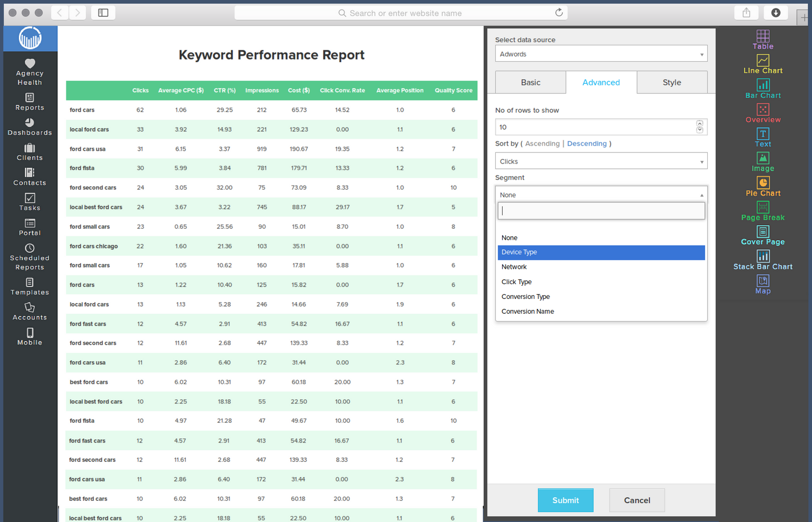Submit the widget configuration

pos(565,500)
